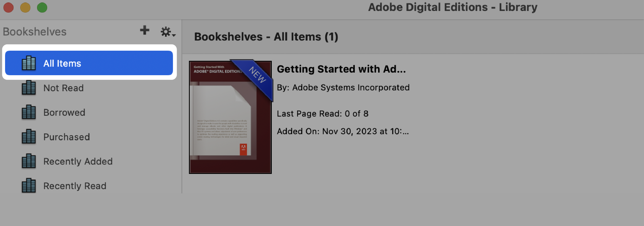Click the Not Read shelf label
The image size is (644, 226).
63,88
